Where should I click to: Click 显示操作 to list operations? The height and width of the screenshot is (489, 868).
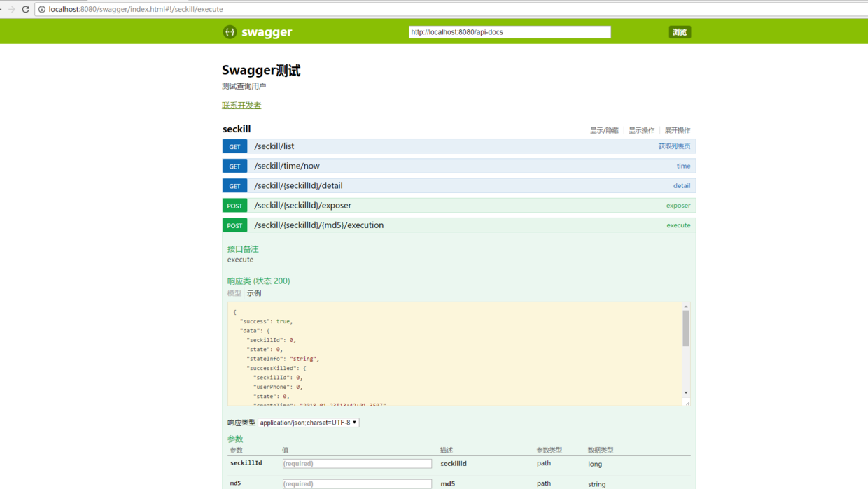pyautogui.click(x=641, y=130)
